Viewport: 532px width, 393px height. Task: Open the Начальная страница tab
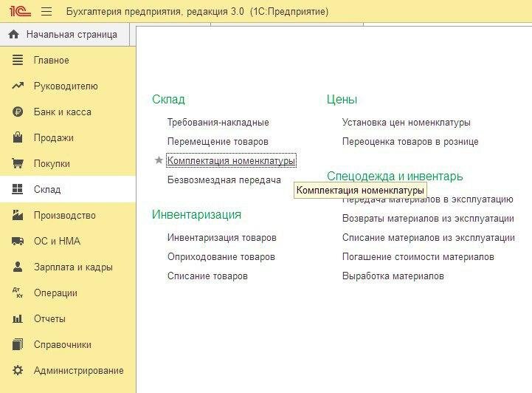64,34
